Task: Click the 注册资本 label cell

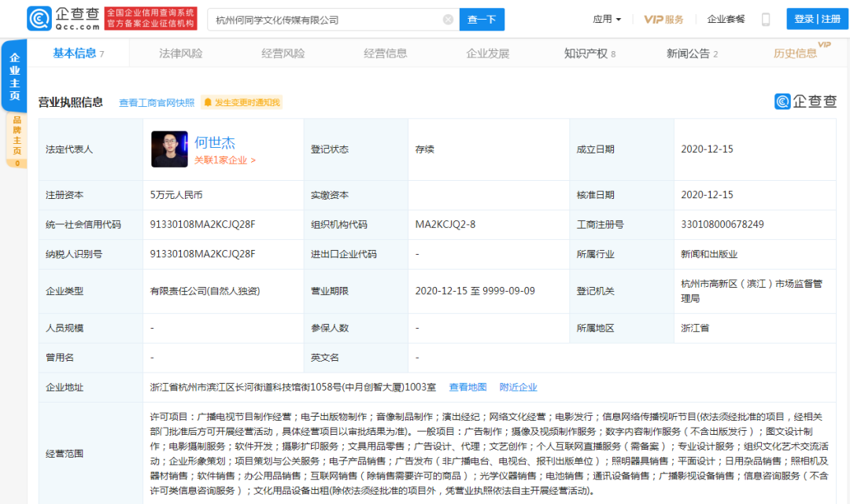Action: coord(91,195)
